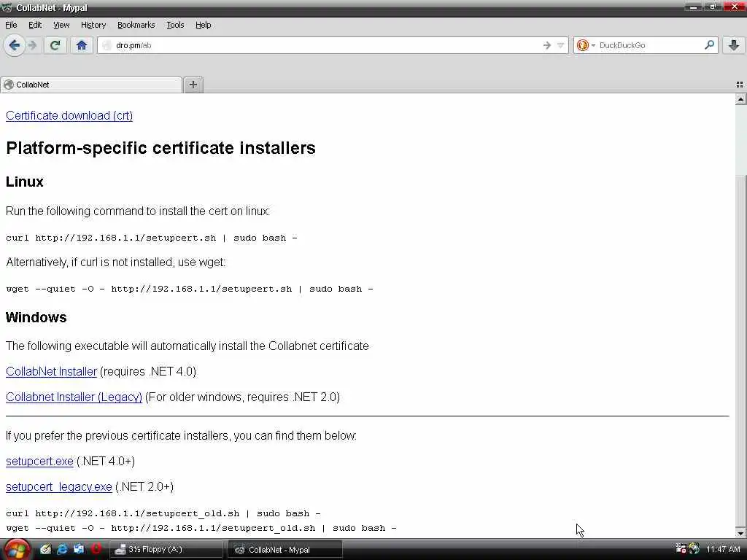Open the DuckDuckGo search engine selector
The image size is (747, 560).
click(586, 45)
